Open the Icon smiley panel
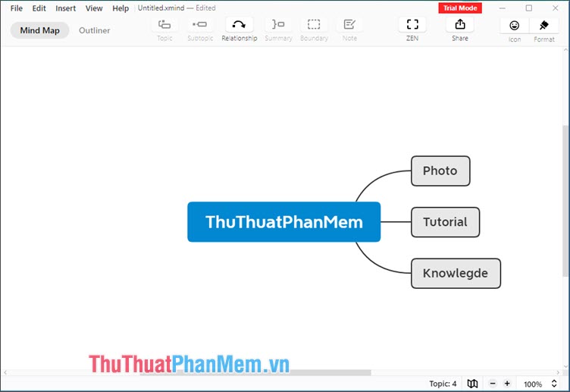Screen dimensions: 570x392 (x=514, y=26)
